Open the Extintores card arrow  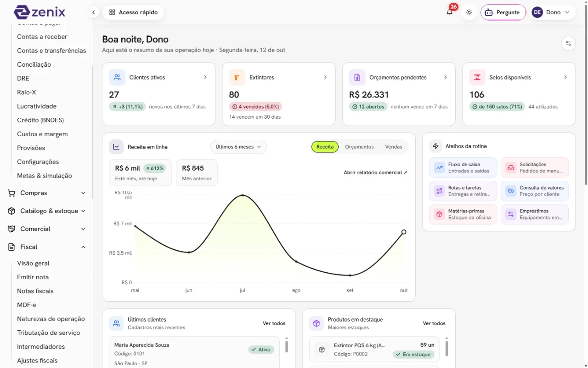(x=325, y=77)
